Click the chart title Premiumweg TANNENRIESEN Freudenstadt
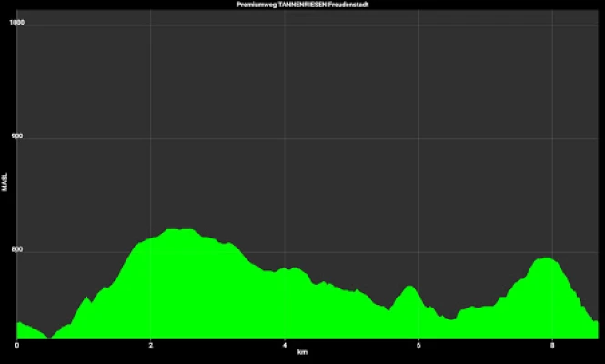This screenshot has height=364, width=605. pyautogui.click(x=302, y=5)
